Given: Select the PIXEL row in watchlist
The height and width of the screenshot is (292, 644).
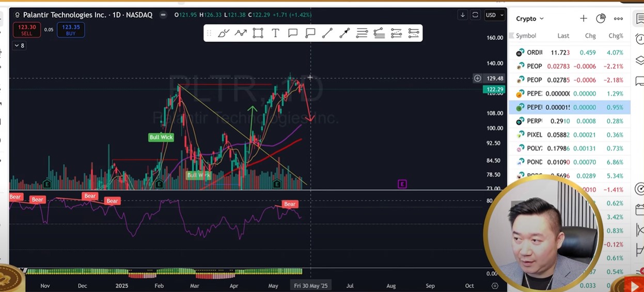Looking at the screenshot, I should pos(569,135).
